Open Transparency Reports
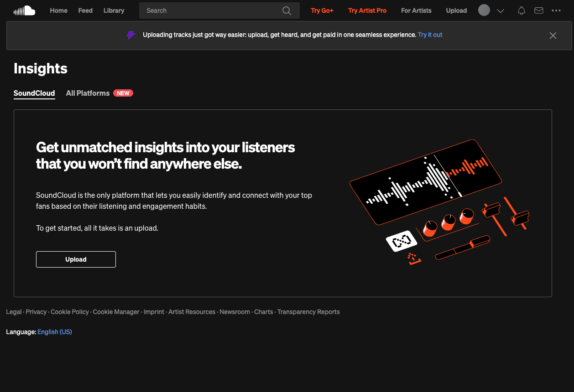Viewport: 574px width, 392px height. [x=308, y=312]
